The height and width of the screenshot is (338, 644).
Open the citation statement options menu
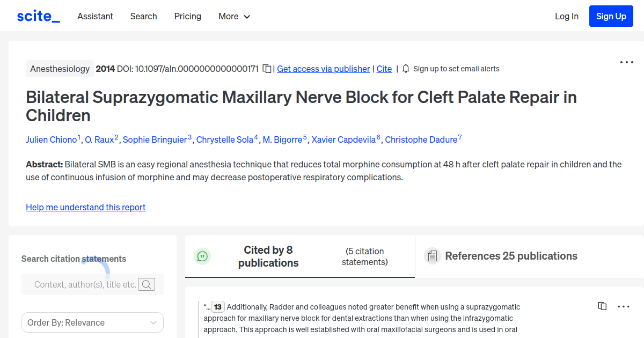[624, 306]
